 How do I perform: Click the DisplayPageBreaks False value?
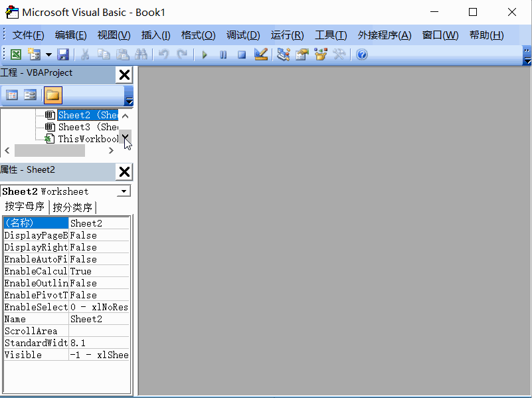[x=99, y=235]
